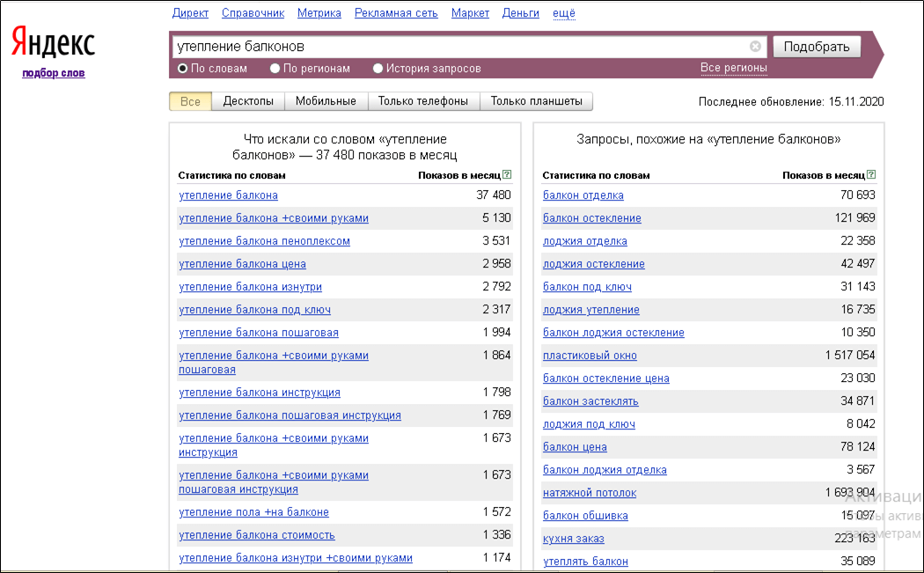Select the value '1 517 054' impressions
Screen dimensions: 924x573
coord(850,356)
